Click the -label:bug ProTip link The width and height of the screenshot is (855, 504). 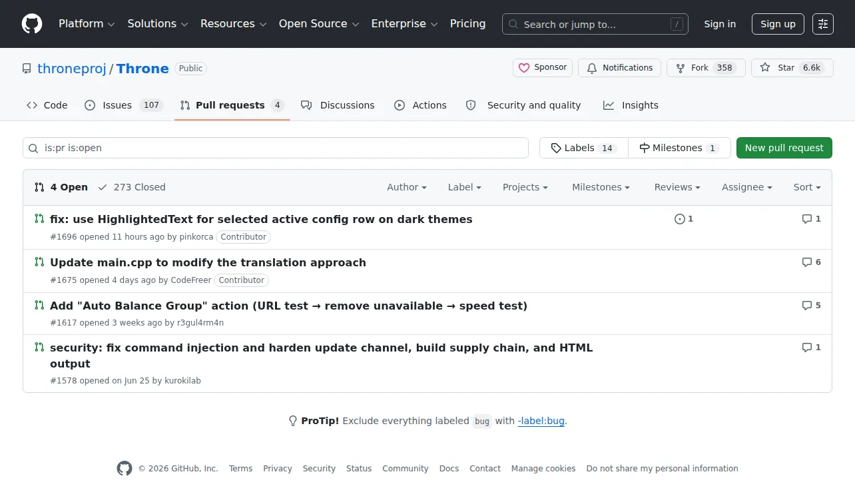541,421
